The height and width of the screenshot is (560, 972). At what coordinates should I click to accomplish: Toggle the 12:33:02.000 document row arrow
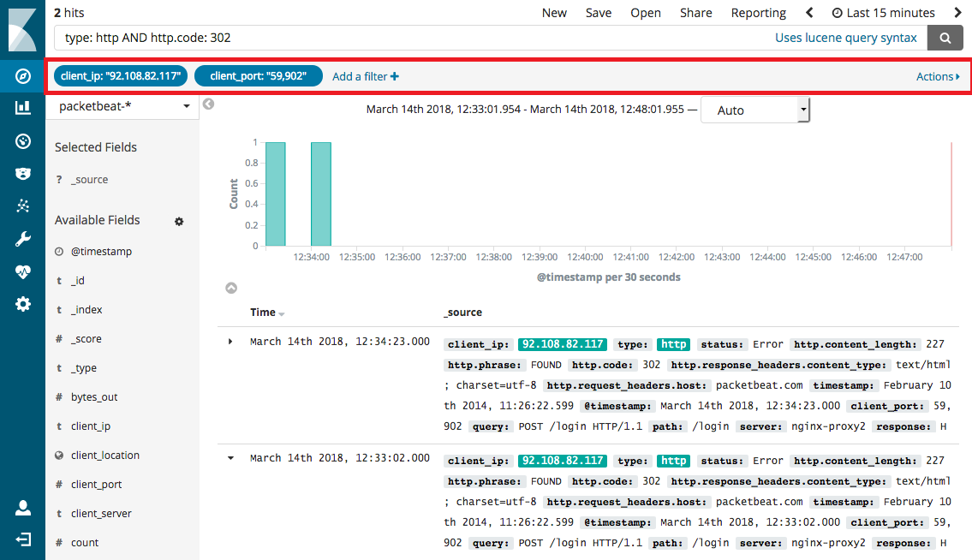[x=230, y=458]
